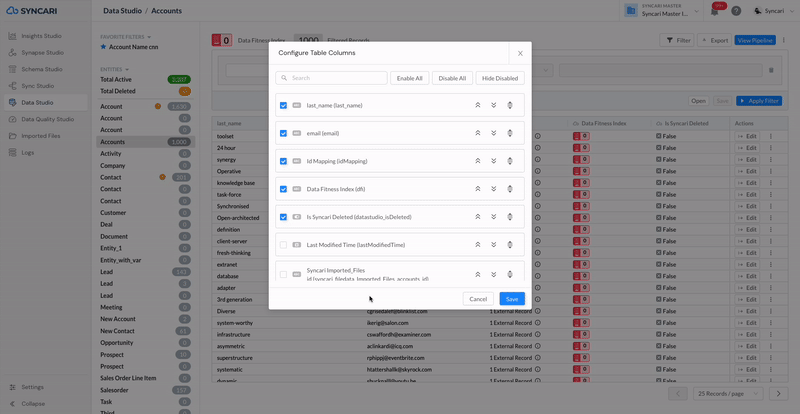The height and width of the screenshot is (414, 800).
Task: Click the Apply Filter button
Action: pyautogui.click(x=759, y=101)
